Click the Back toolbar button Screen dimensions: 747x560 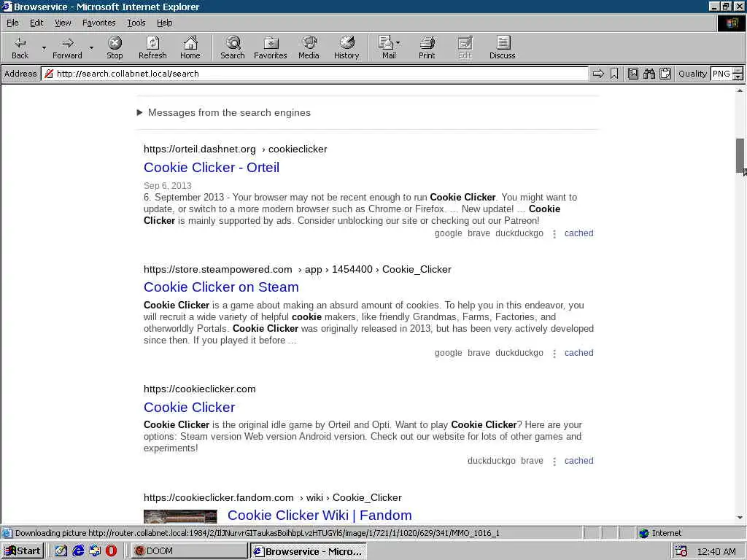tap(20, 47)
